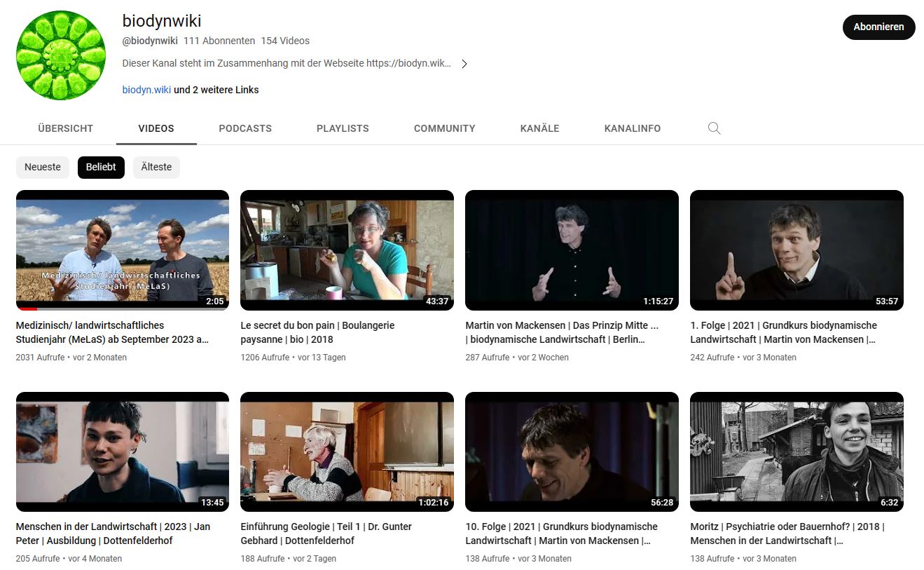This screenshot has height=570, width=924.
Task: Play the Le secret du bon pain thumbnail
Action: [x=347, y=250]
